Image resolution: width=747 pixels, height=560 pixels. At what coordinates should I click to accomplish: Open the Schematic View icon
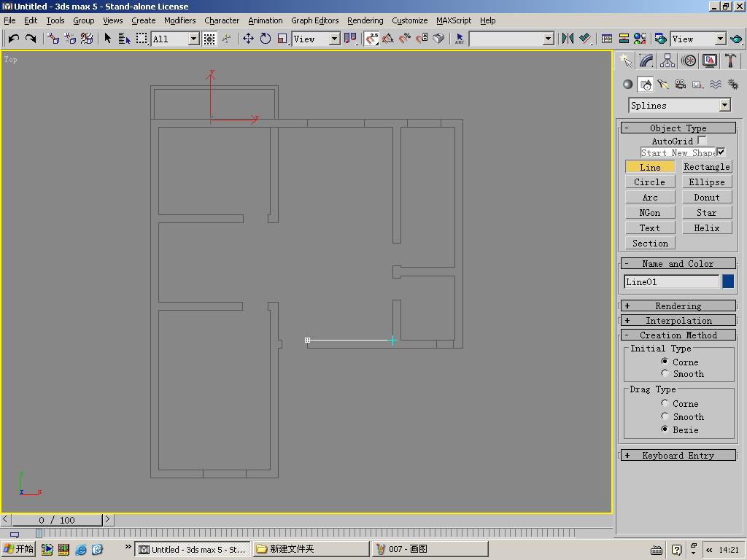624,39
